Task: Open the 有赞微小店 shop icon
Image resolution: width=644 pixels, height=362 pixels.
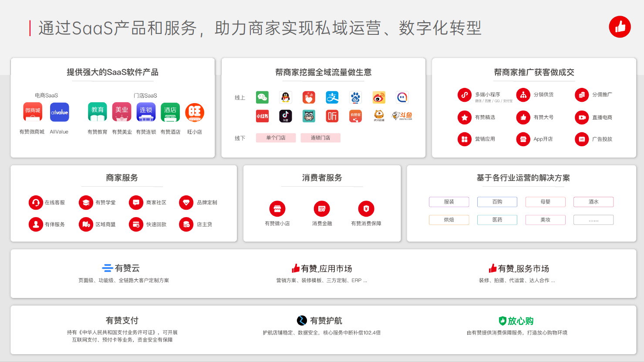Action: [x=277, y=209]
